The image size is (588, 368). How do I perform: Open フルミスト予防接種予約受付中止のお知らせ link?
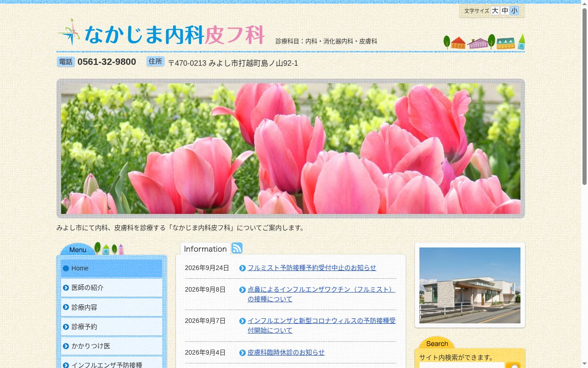tap(312, 268)
